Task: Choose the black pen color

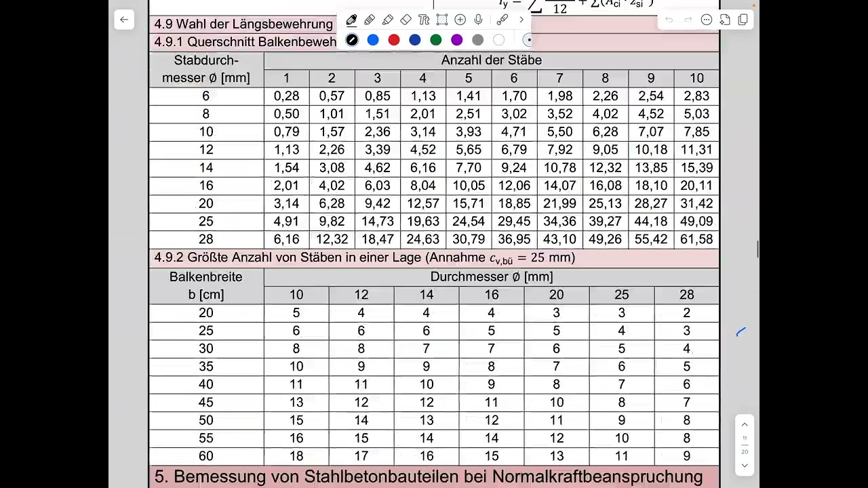Action: [352, 40]
